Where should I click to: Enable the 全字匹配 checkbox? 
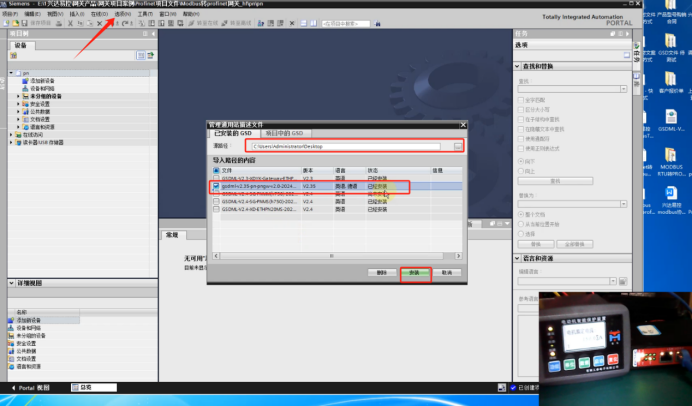tap(521, 100)
